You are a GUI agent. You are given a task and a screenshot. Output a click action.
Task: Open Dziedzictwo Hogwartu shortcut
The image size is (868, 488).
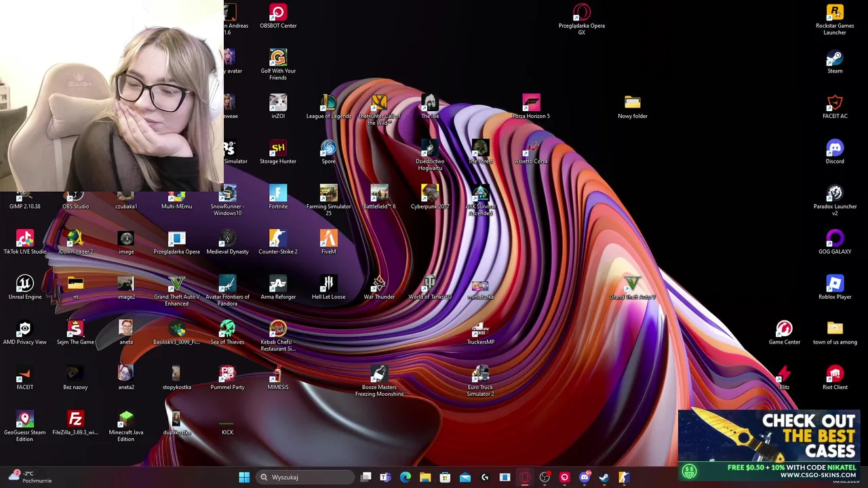point(430,155)
